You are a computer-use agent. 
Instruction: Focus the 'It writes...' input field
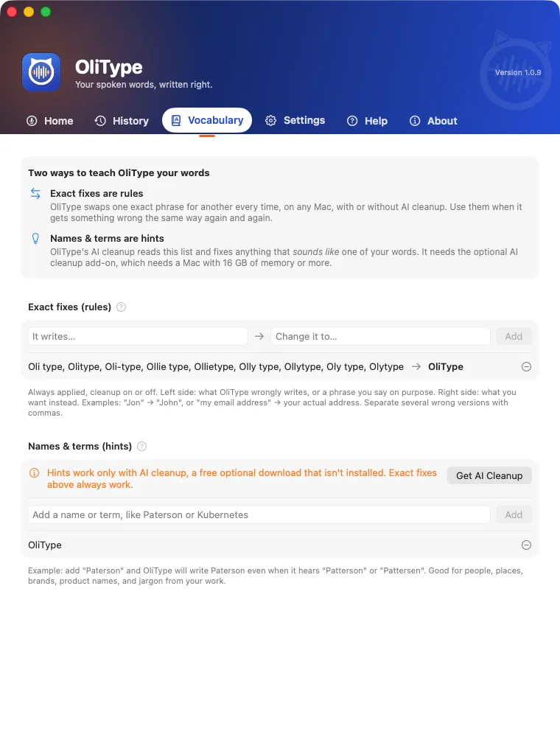pos(138,336)
